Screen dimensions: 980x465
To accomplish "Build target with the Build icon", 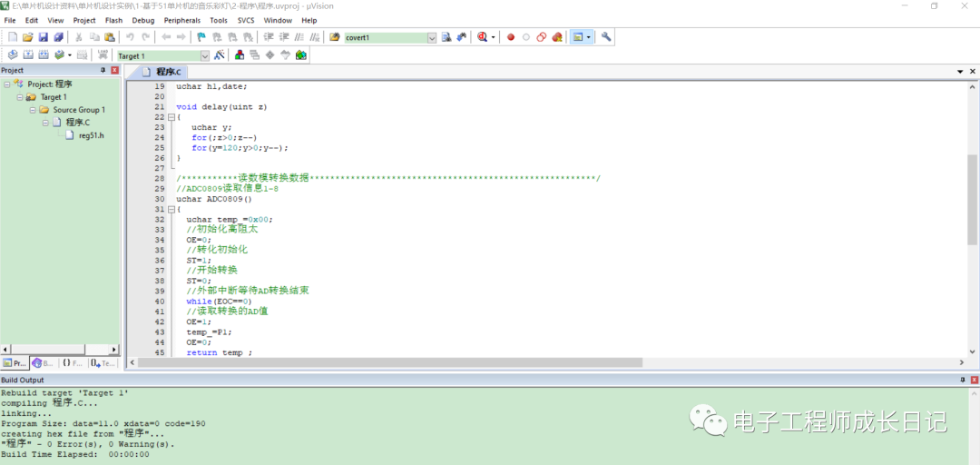I will [27, 55].
